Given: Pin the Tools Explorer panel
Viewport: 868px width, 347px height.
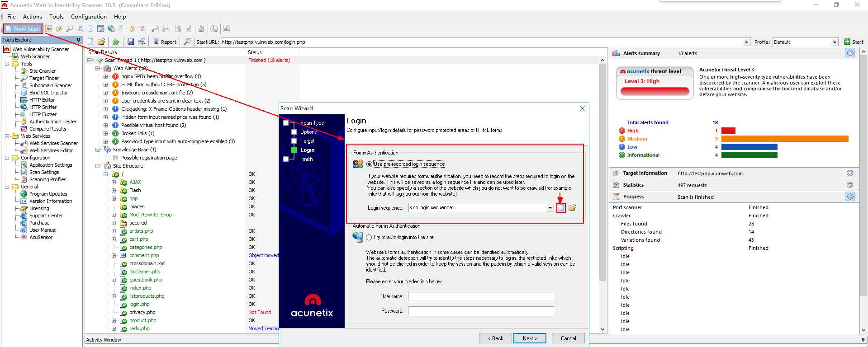Looking at the screenshot, I should [78, 40].
